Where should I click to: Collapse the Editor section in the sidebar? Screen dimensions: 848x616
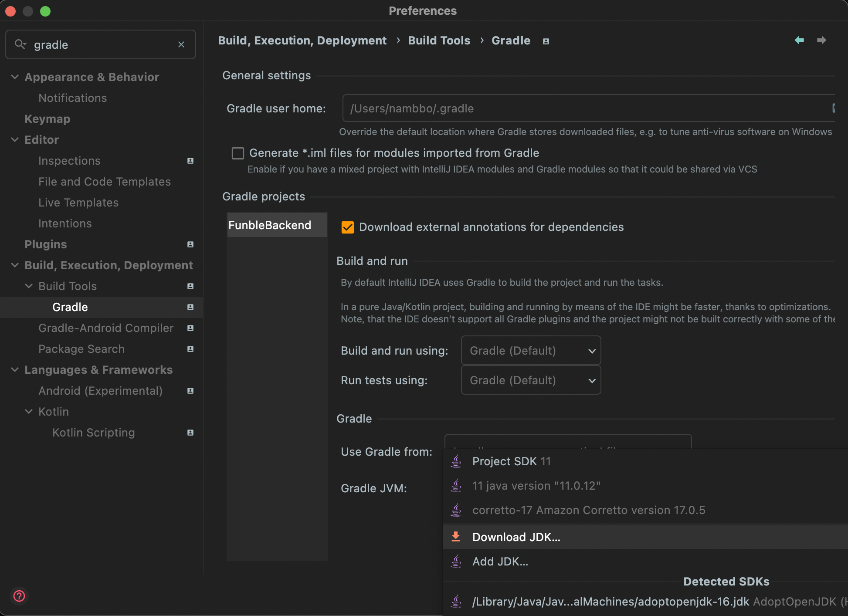14,139
